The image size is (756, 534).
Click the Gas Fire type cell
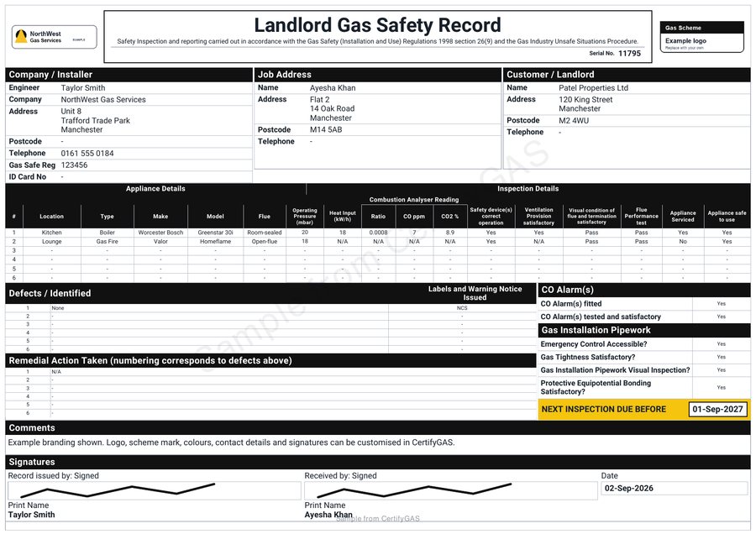pyautogui.click(x=107, y=242)
